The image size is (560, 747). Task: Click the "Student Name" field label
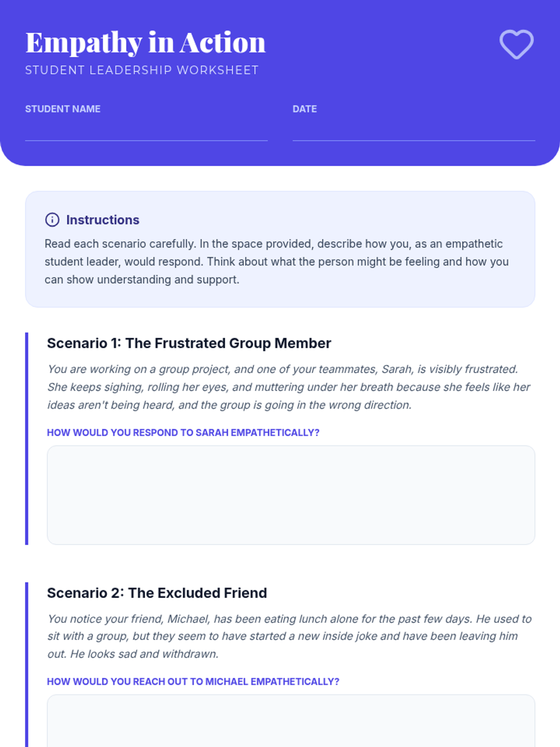(63, 109)
